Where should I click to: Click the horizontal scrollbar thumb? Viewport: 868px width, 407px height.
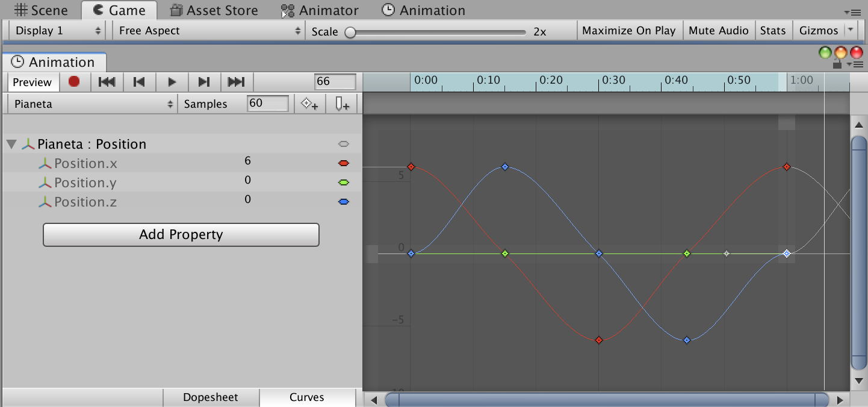click(x=607, y=400)
